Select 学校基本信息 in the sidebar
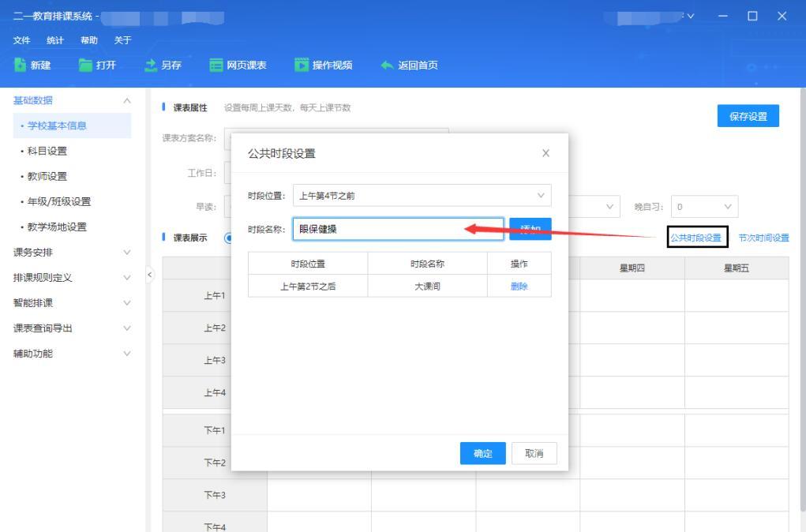Image resolution: width=806 pixels, height=532 pixels. point(72,126)
